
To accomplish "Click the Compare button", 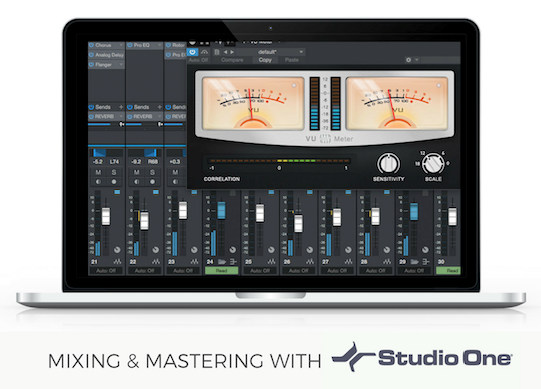I will pyautogui.click(x=232, y=60).
